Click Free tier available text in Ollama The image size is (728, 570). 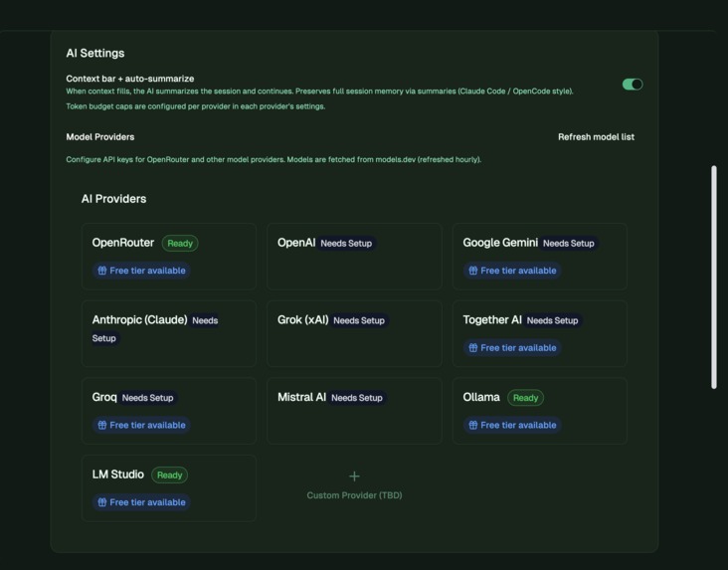518,425
